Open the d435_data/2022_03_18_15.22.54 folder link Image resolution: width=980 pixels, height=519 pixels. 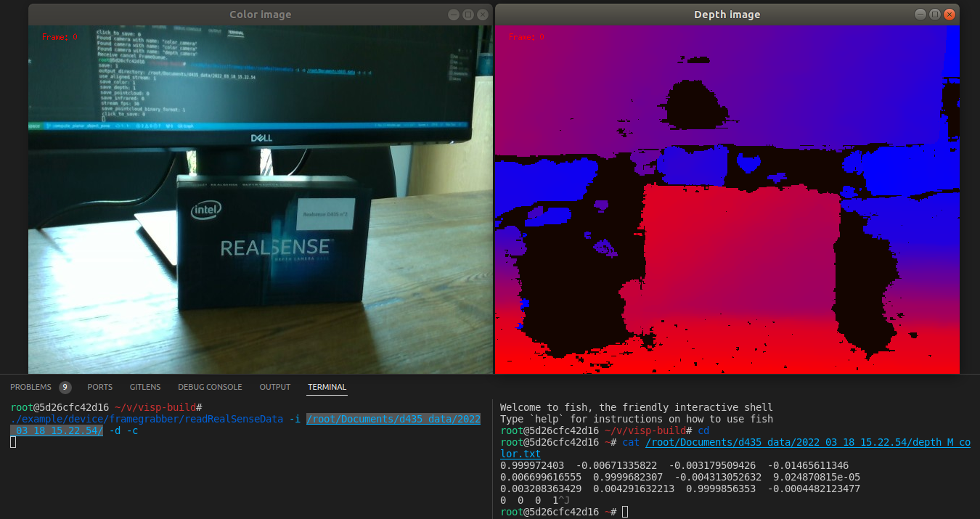click(x=394, y=419)
